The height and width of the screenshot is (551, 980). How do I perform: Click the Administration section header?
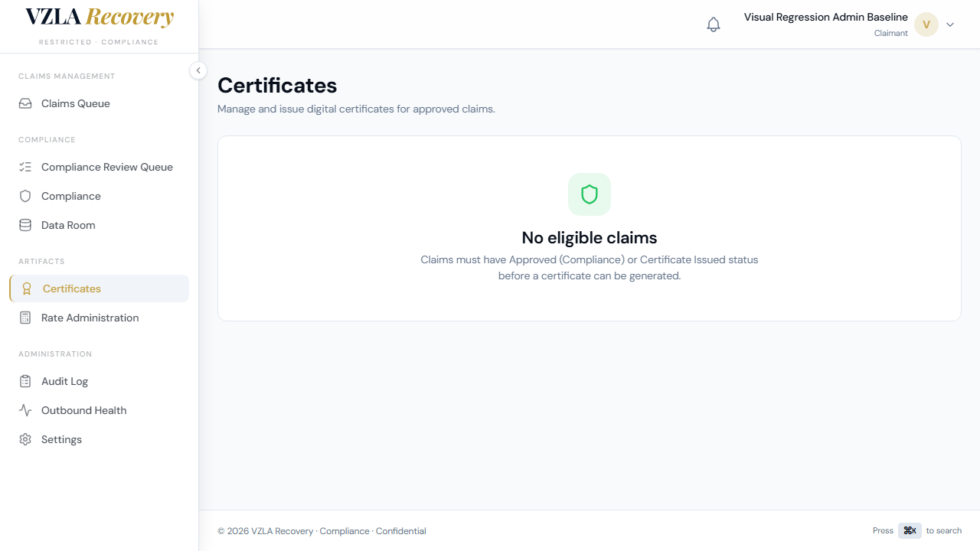click(55, 354)
